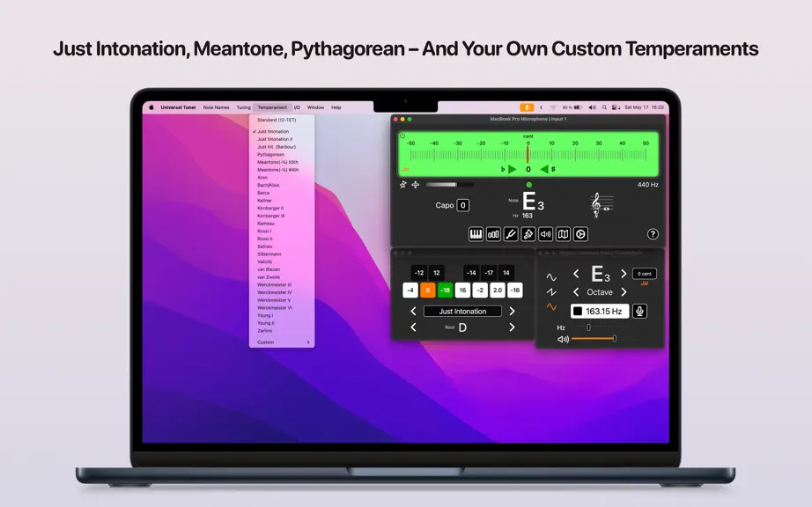
Task: Click the Just Intonation name field
Action: (462, 312)
